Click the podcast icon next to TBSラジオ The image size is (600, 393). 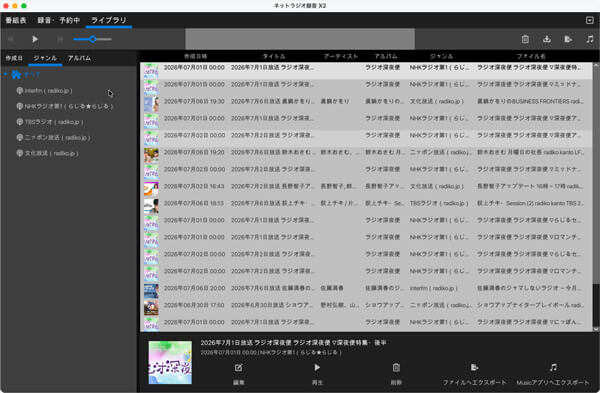(20, 122)
